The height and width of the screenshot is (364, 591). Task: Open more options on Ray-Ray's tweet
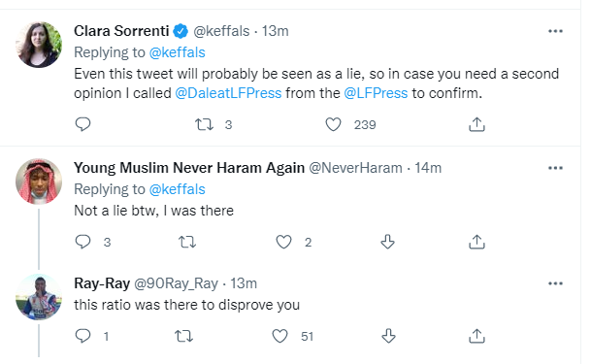pyautogui.click(x=555, y=283)
